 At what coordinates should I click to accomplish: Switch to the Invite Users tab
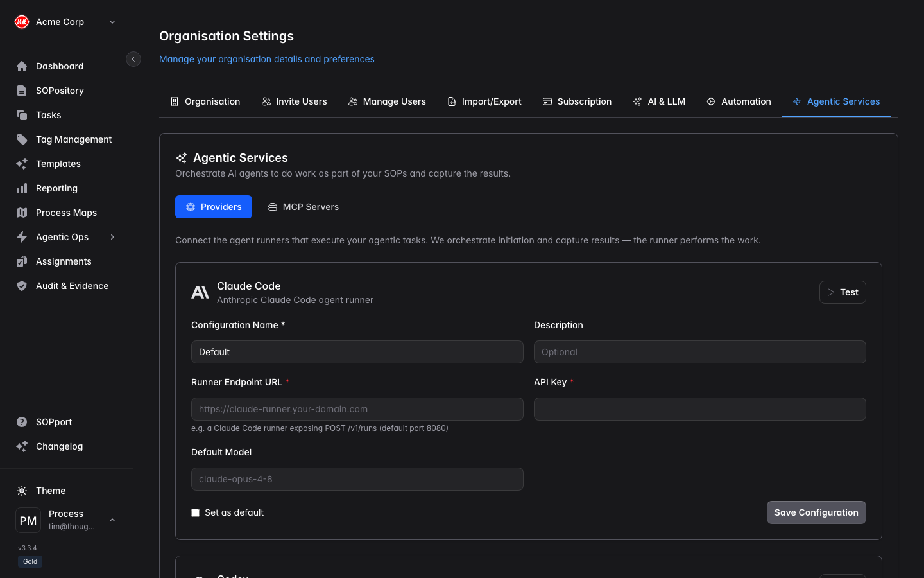(x=295, y=101)
